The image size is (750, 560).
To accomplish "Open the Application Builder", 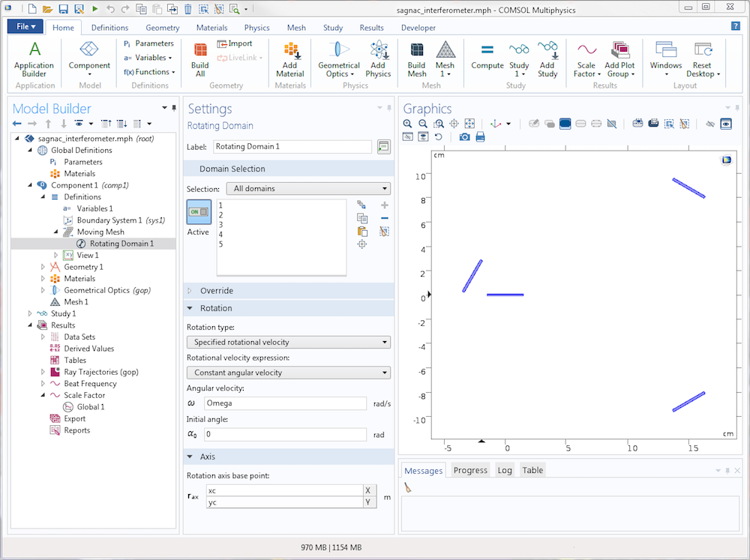I will point(34,59).
